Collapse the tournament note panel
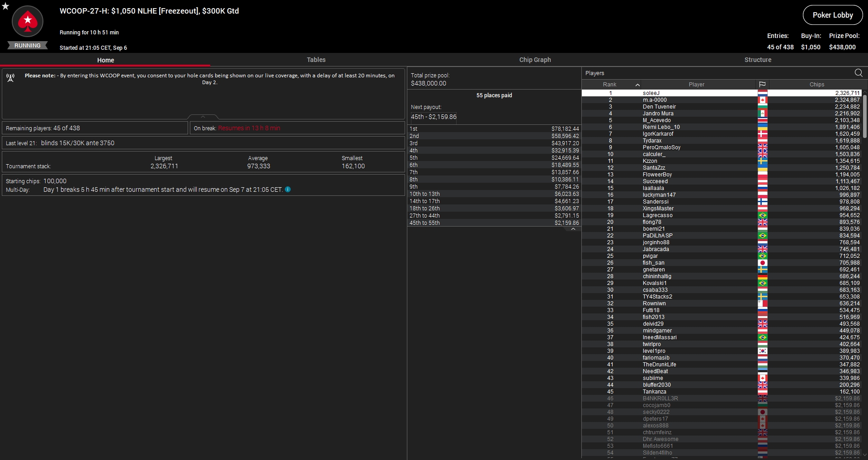This screenshot has width=868, height=460. (203, 117)
